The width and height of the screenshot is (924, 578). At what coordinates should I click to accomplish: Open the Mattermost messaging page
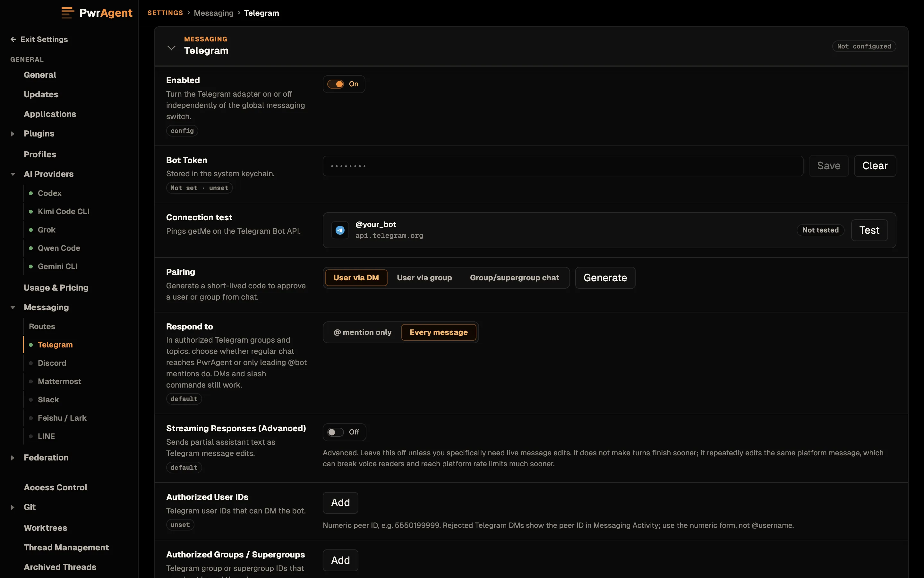tap(60, 381)
